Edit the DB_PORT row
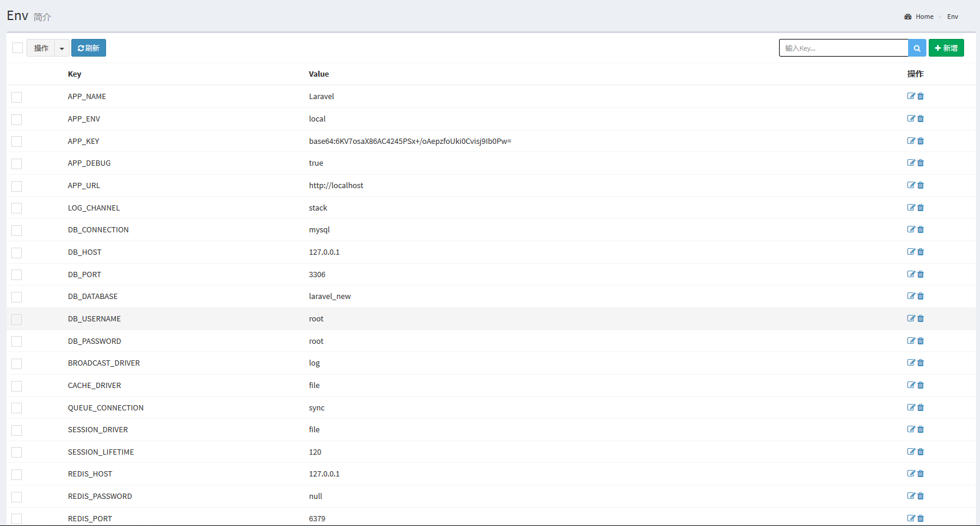 coord(911,274)
